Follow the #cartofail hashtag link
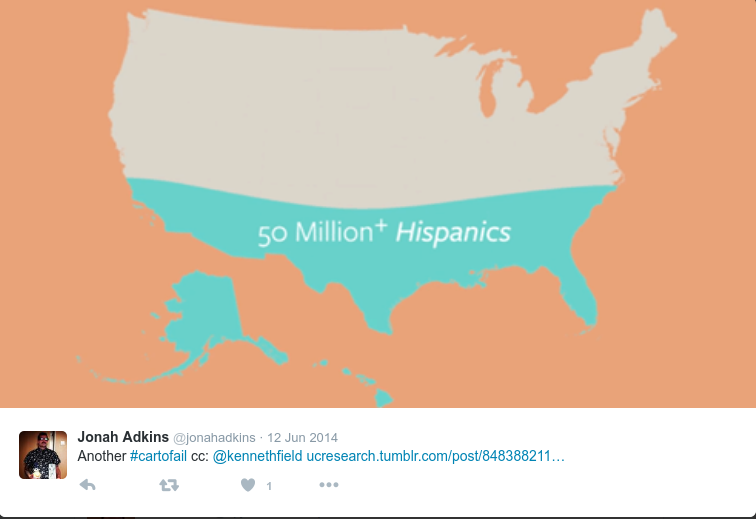 pos(158,456)
